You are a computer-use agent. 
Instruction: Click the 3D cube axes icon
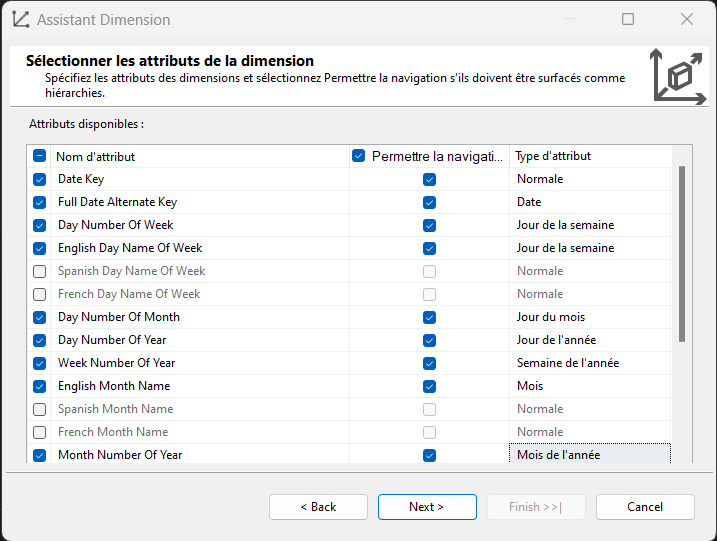click(679, 76)
